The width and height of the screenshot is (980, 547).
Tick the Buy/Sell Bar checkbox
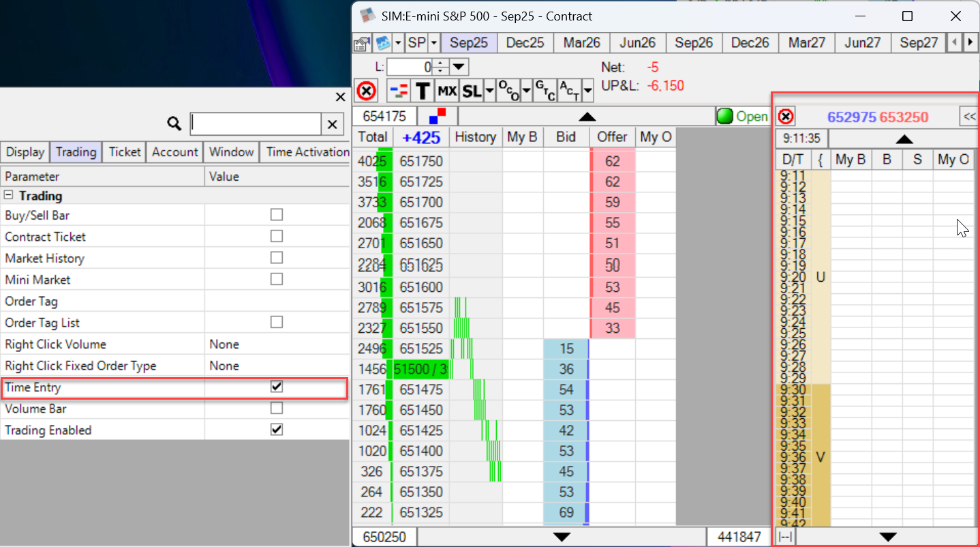coord(276,215)
